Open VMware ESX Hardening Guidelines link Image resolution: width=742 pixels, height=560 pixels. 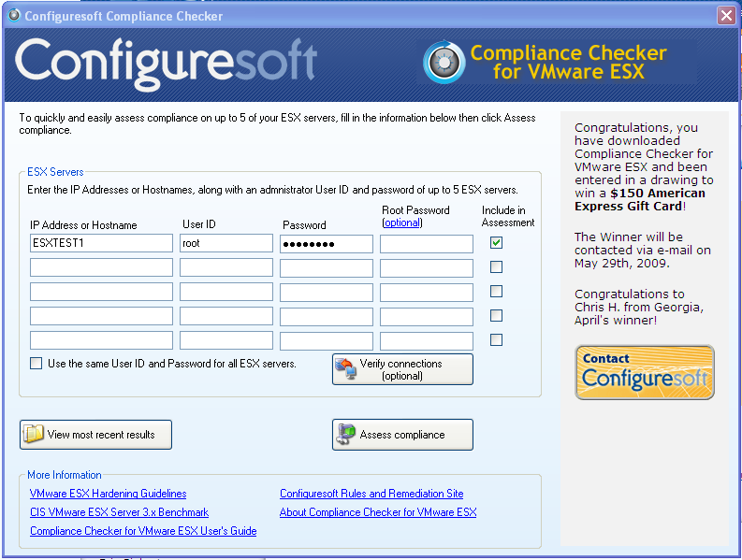coord(108,494)
